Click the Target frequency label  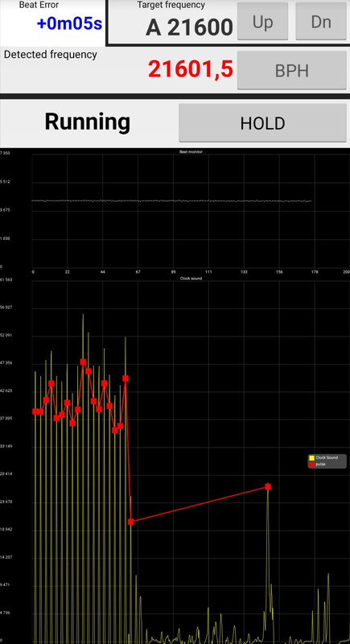tap(171, 6)
